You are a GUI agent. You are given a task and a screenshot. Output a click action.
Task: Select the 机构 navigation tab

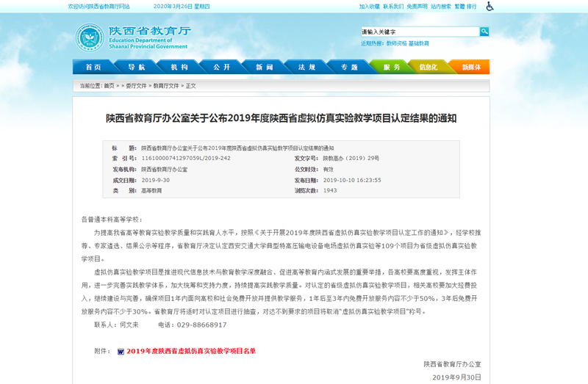click(x=179, y=68)
